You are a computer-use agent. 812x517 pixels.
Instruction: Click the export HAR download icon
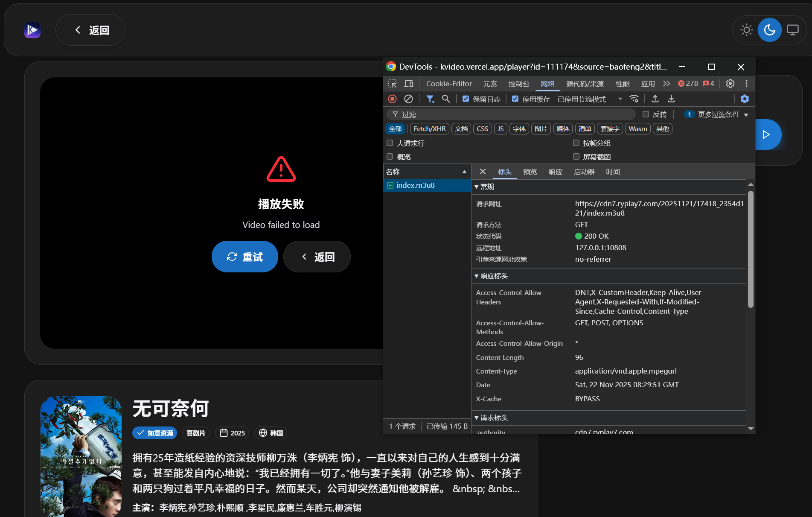[671, 99]
